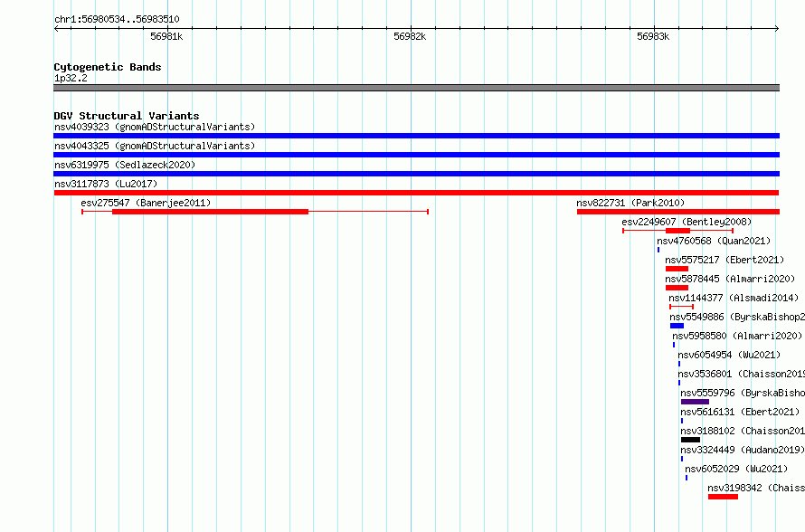Click the Cytogenetic Bands track title
Screen dimensions: 805x532
(108, 67)
